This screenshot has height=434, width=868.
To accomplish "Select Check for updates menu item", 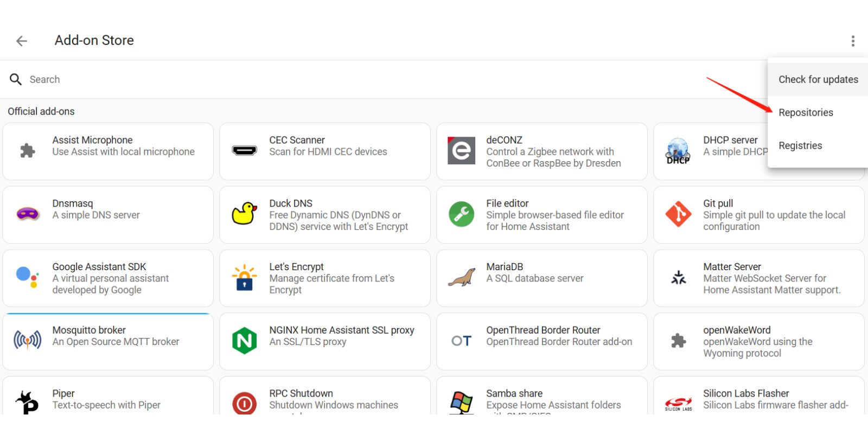I will coord(818,79).
